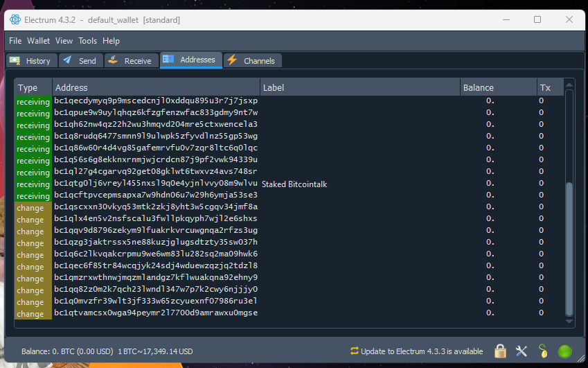Select address bc1ql27g4cgarvq92get08gklwt6twxvz4avs748sr
The width and height of the screenshot is (588, 368).
156,171
